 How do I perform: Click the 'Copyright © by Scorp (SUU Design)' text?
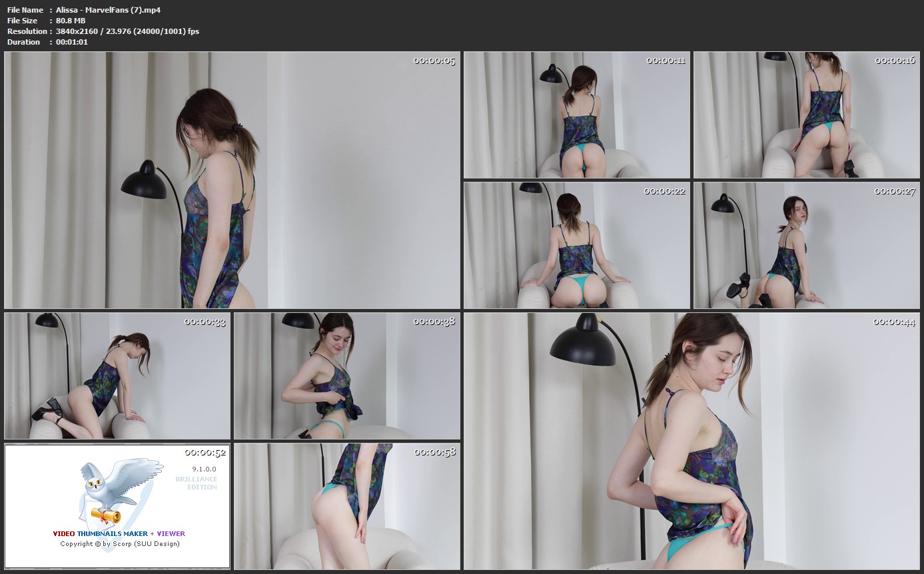[120, 544]
